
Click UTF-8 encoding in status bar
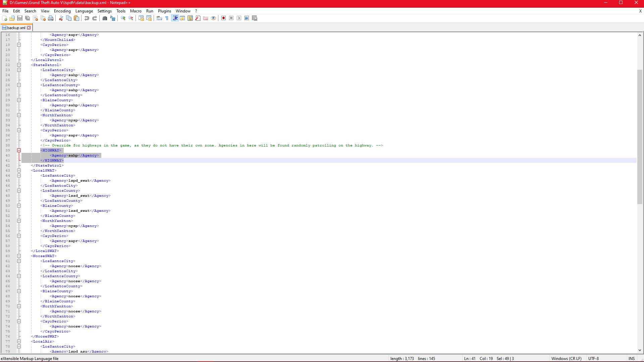[x=593, y=358]
